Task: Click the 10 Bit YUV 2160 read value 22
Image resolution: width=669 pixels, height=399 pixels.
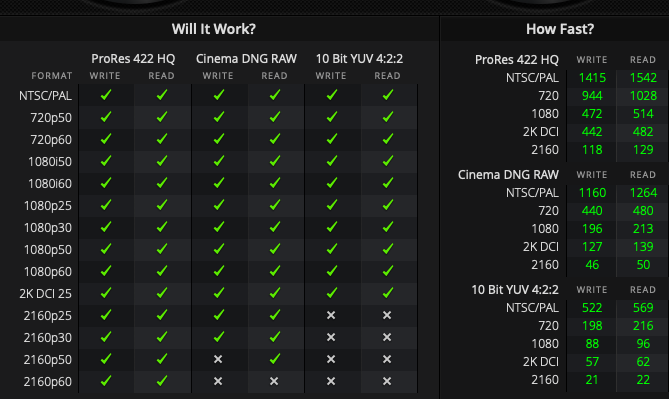Action: pyautogui.click(x=643, y=380)
